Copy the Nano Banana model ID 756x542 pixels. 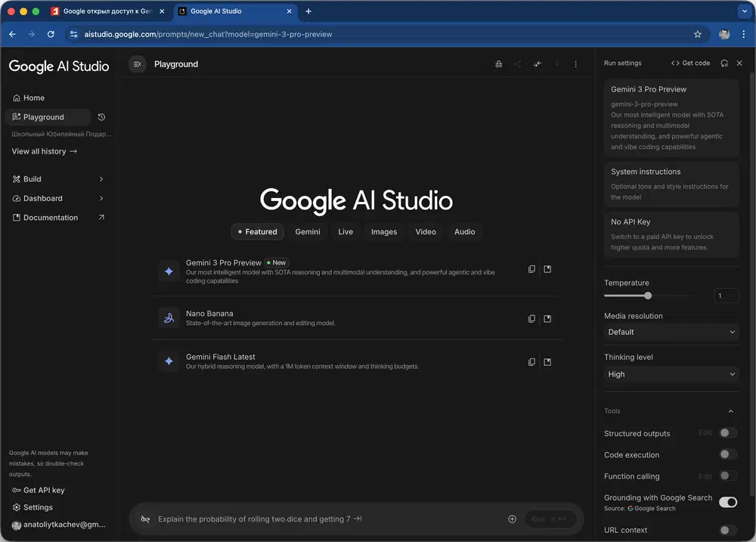[532, 318]
